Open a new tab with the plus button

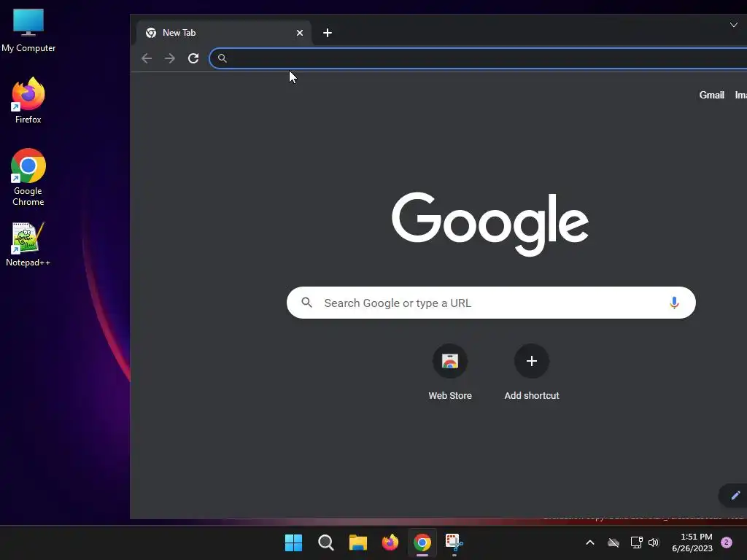[x=328, y=33]
